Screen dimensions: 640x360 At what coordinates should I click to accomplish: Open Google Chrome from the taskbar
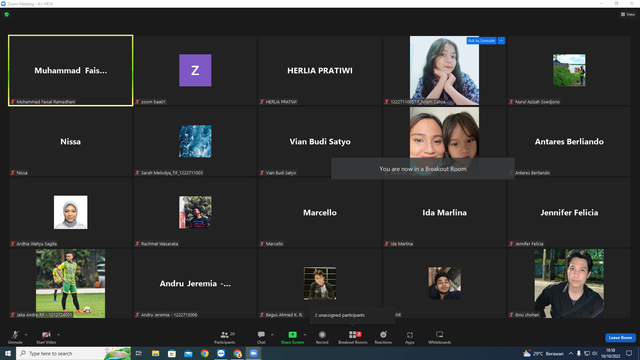(x=204, y=353)
